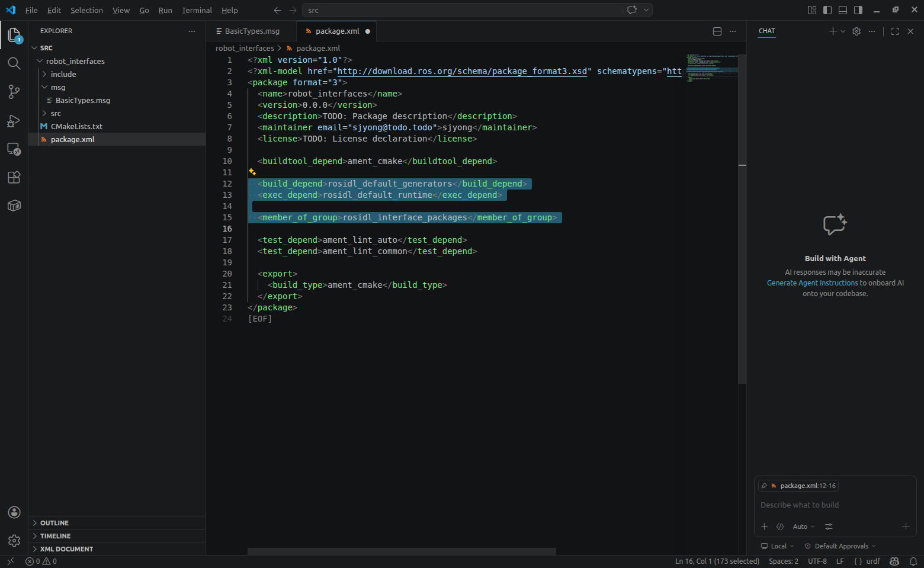Viewport: 924px width, 568px height.
Task: Toggle the Secondary Side Bar
Action: (x=858, y=10)
